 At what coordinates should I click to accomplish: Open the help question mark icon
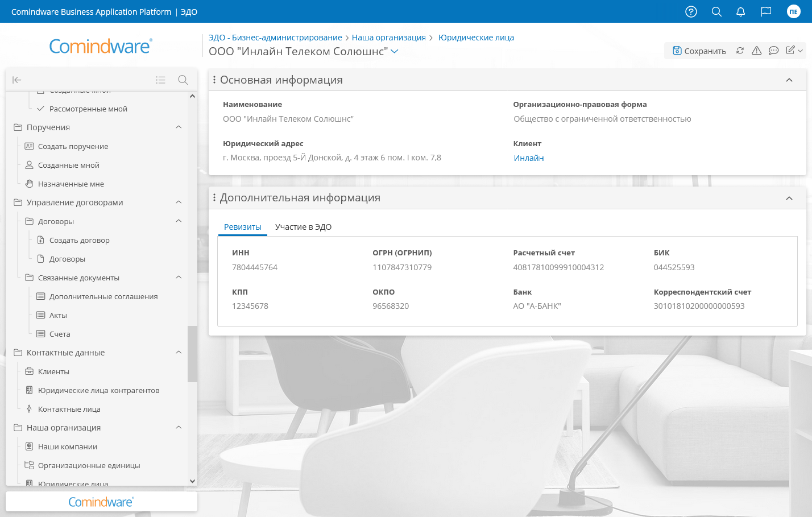pos(691,11)
